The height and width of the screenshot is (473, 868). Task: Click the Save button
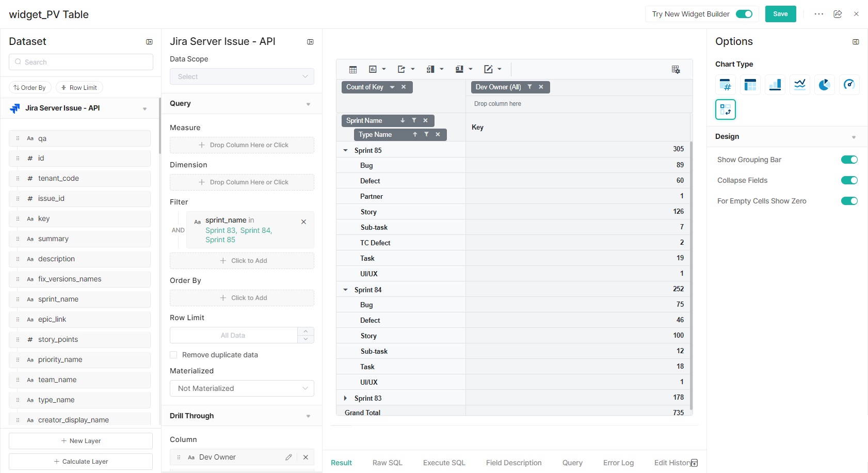780,14
